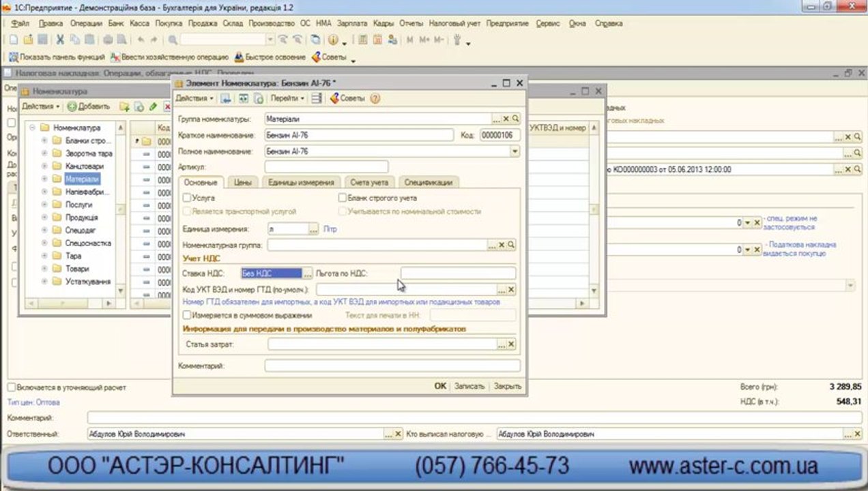Screen dimensions: 868x491
Task: Clear the Номенклатурная группа field with X
Action: (x=502, y=245)
